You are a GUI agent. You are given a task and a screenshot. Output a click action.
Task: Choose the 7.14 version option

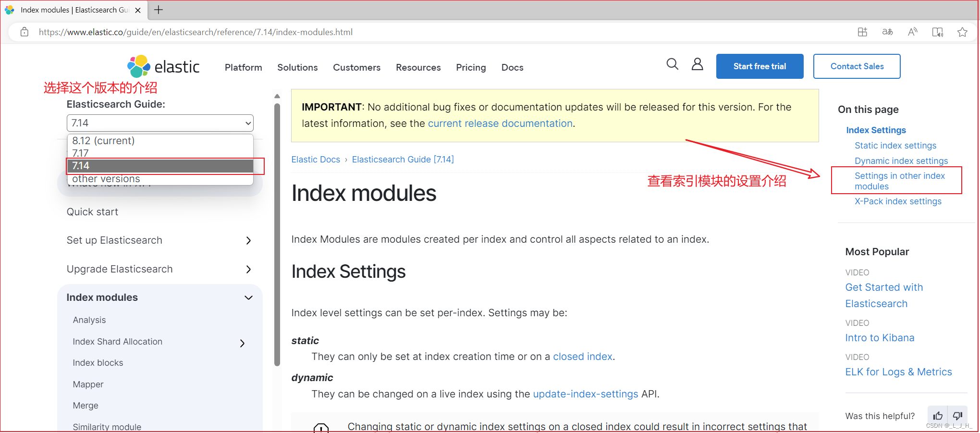pyautogui.click(x=160, y=166)
